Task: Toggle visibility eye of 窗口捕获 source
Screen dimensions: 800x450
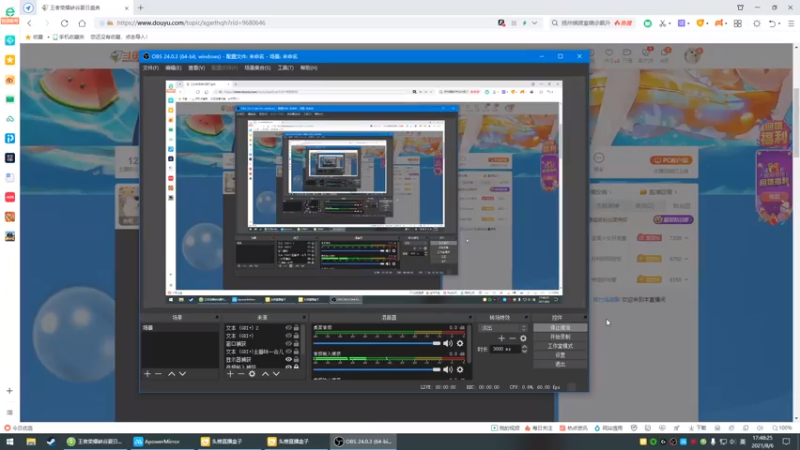Action: click(x=288, y=343)
